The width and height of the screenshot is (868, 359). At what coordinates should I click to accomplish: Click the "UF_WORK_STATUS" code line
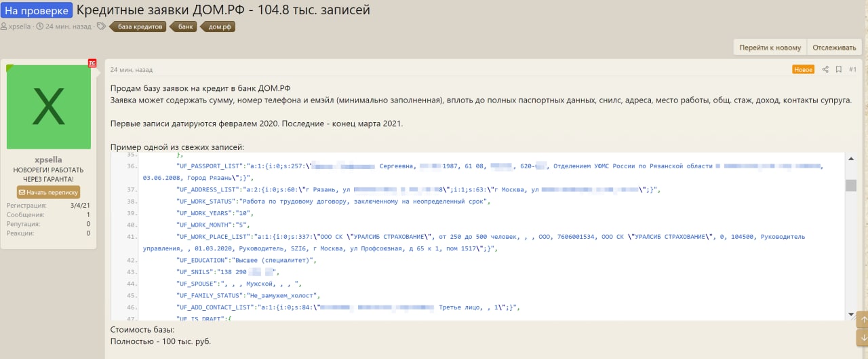coord(333,201)
